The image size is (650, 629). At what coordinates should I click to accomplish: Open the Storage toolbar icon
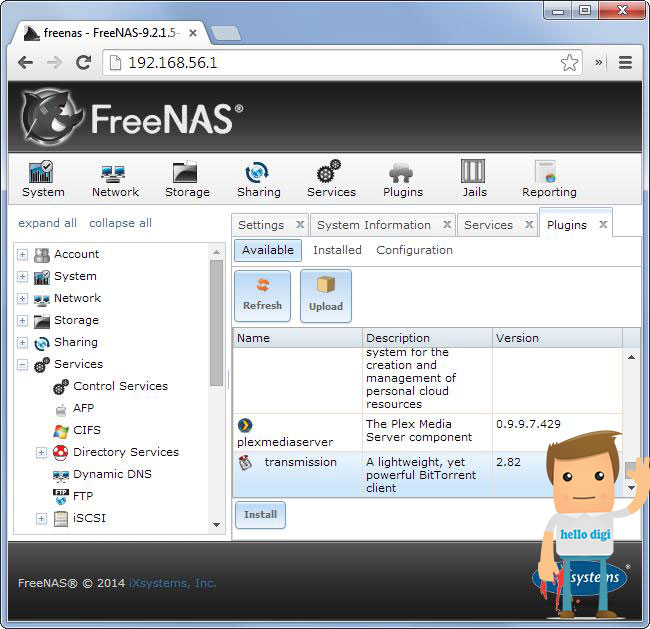click(x=185, y=172)
